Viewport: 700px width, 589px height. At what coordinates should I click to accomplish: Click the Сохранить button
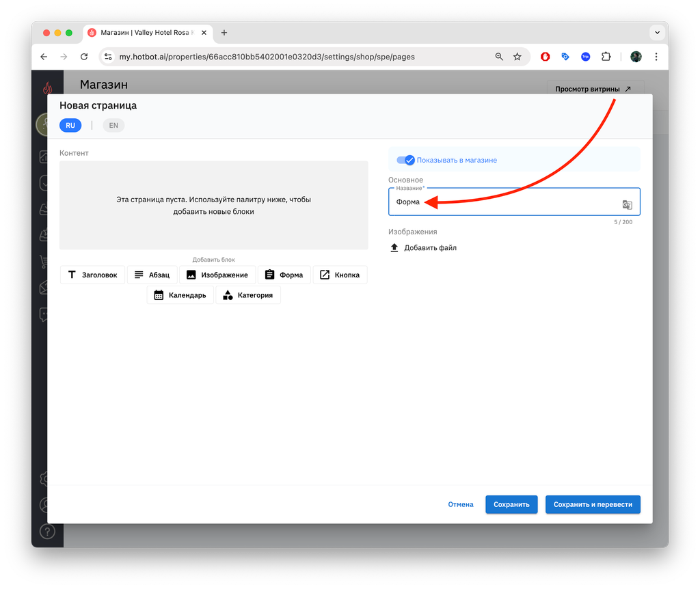tap(511, 504)
